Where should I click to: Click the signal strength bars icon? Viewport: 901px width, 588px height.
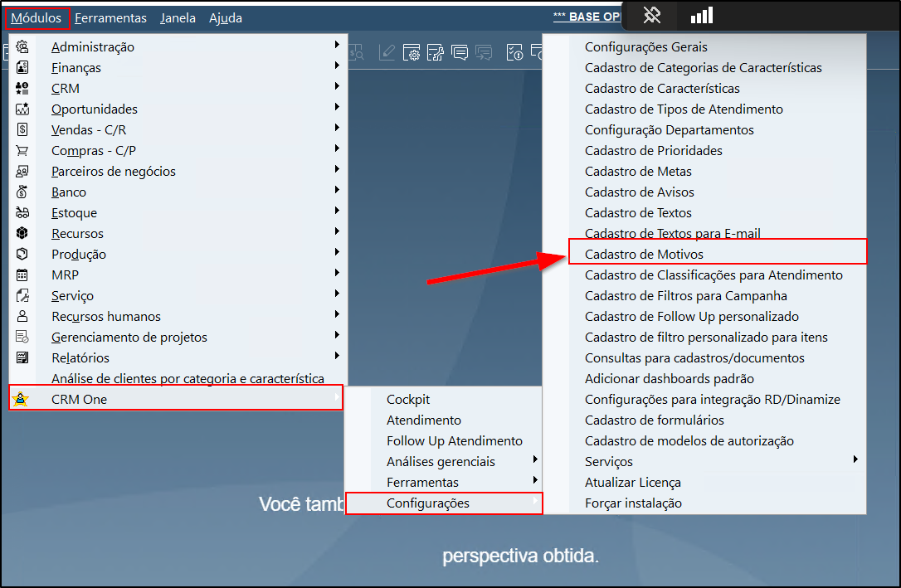click(x=701, y=15)
